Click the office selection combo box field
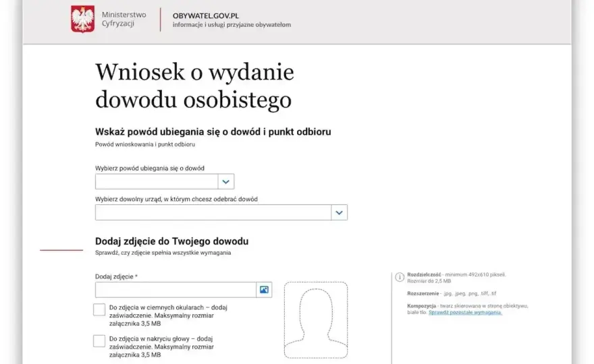This screenshot has height=364, width=594. pos(221,212)
